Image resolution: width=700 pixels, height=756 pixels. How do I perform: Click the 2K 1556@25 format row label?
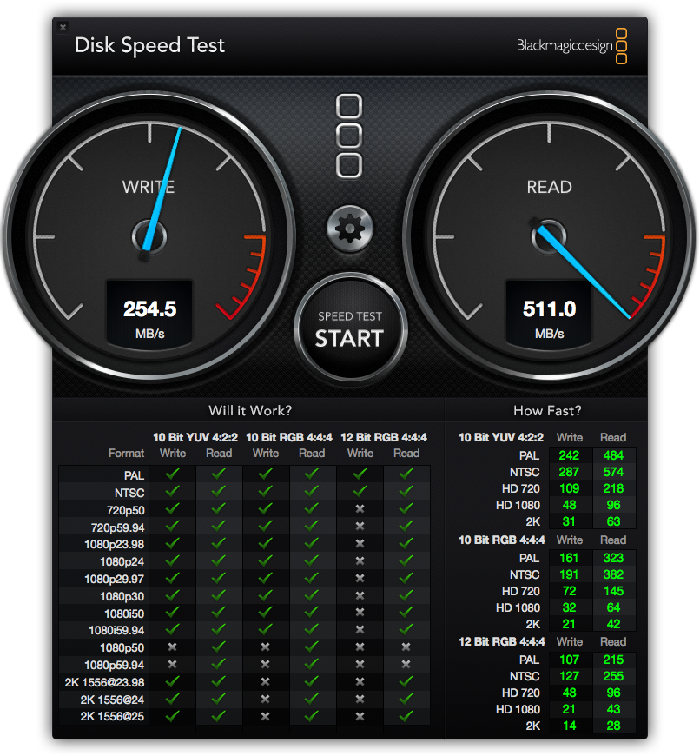point(112,717)
